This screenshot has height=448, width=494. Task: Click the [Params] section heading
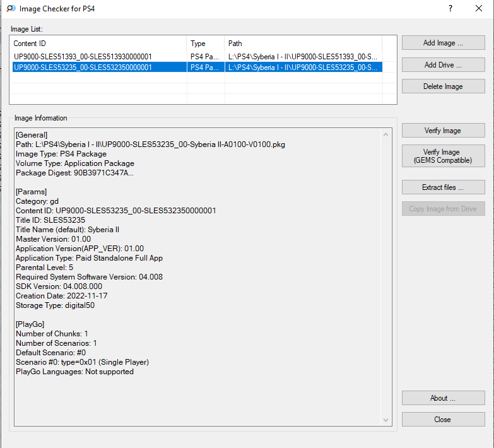pos(31,192)
